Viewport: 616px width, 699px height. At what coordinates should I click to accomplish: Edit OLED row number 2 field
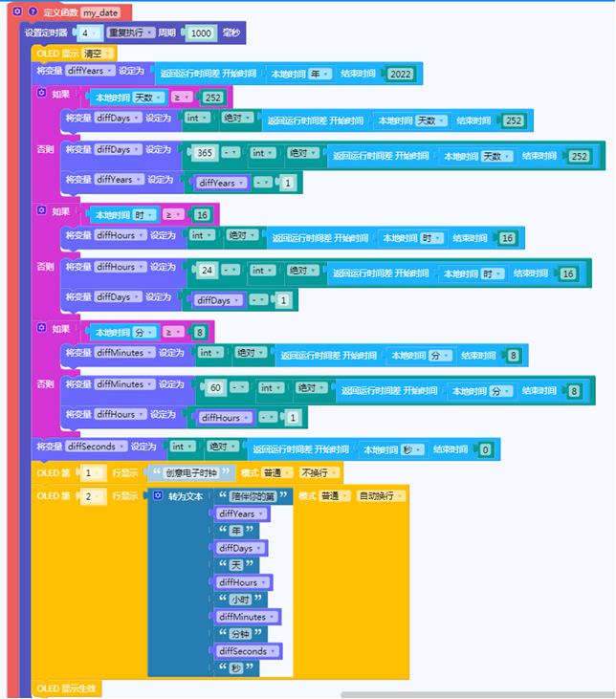92,496
